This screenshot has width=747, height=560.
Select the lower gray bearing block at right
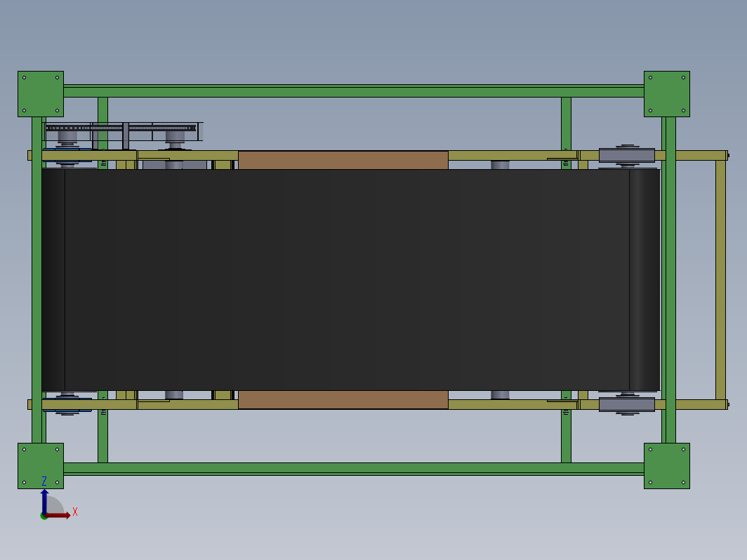click(626, 405)
